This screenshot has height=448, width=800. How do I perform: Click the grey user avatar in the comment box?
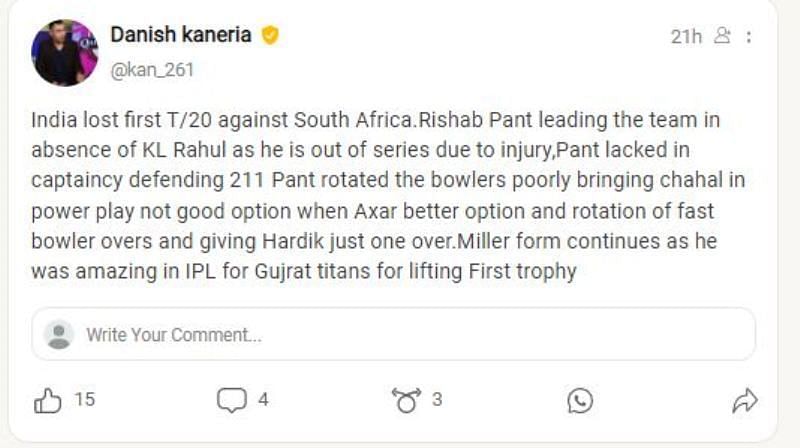click(60, 334)
